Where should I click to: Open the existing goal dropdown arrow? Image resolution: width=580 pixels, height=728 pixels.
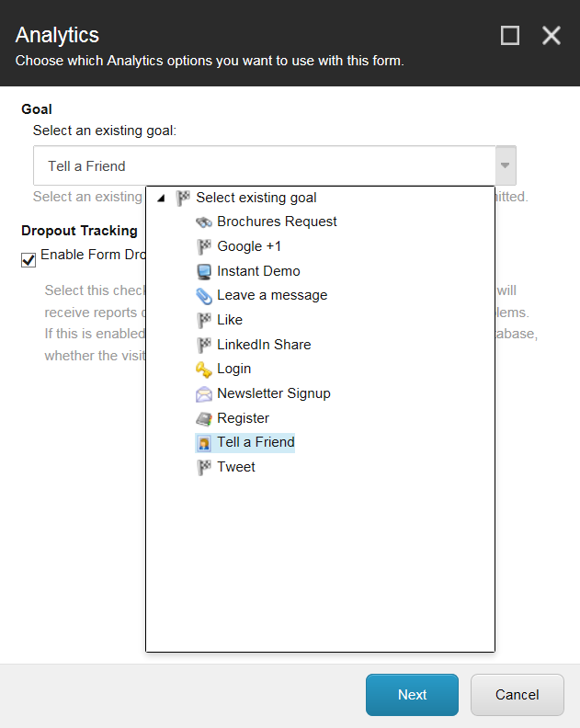[x=505, y=166]
